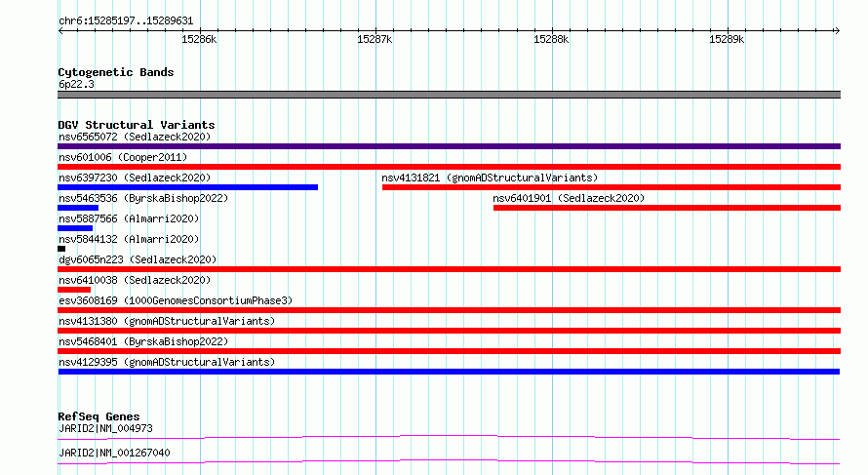The width and height of the screenshot is (868, 475).
Task: Click nsv5468401 (ByrskaBishop2022) label
Action: [x=143, y=341]
